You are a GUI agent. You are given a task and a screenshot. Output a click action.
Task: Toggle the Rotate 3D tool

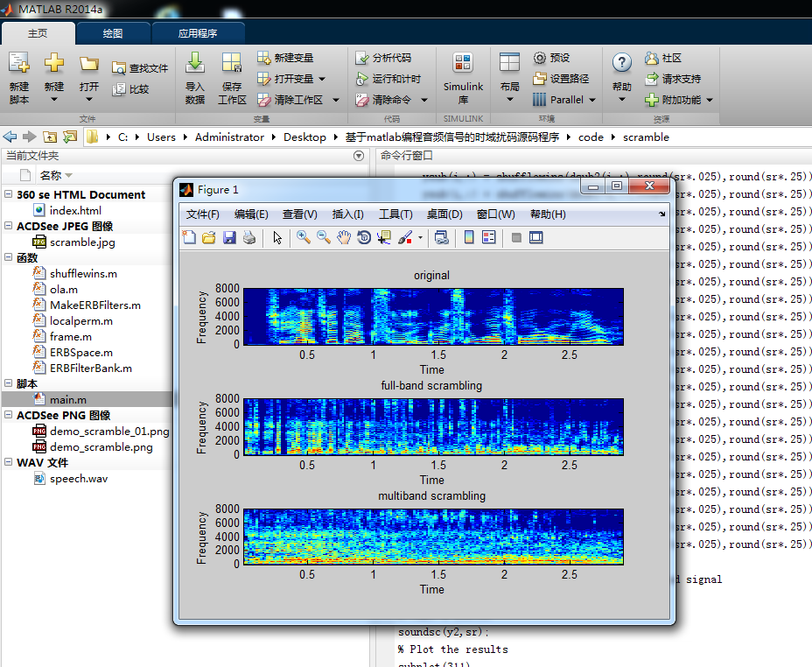pos(364,238)
